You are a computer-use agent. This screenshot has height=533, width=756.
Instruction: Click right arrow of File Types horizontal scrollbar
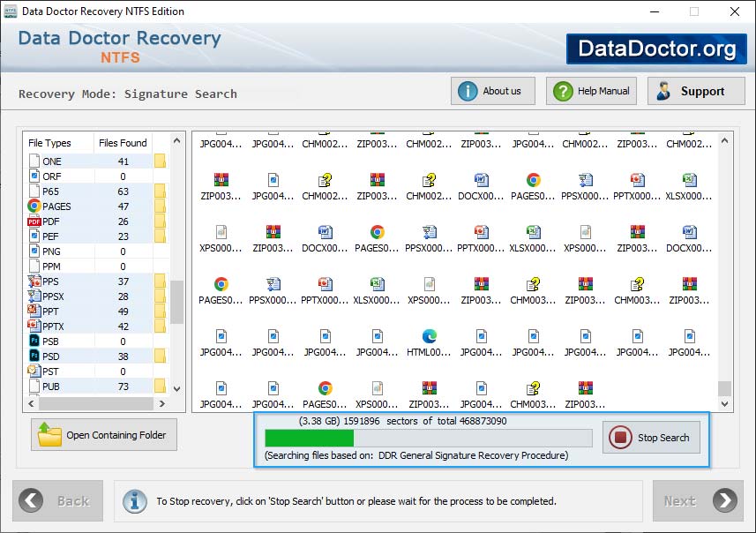coord(162,403)
